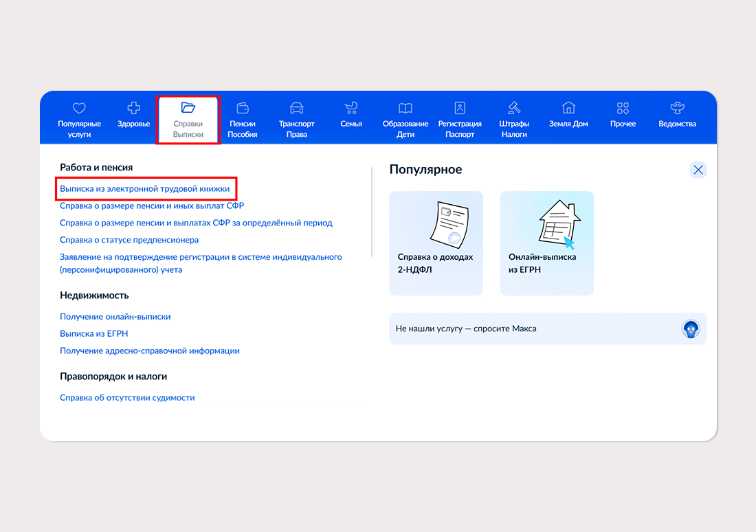Open Справка об отсутствии судимости
Viewport: 756px width, 532px height.
point(127,398)
